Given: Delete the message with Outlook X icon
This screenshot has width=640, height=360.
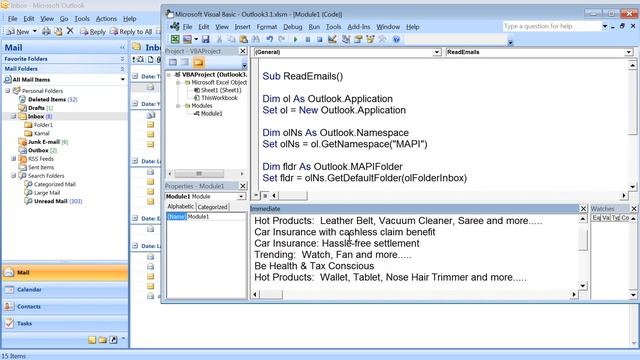Looking at the screenshot, I should (70, 31).
